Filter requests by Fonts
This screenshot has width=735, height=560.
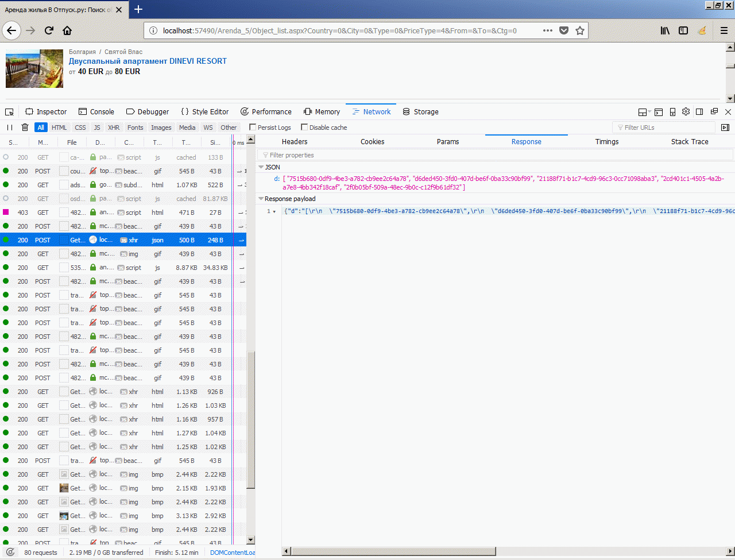136,128
